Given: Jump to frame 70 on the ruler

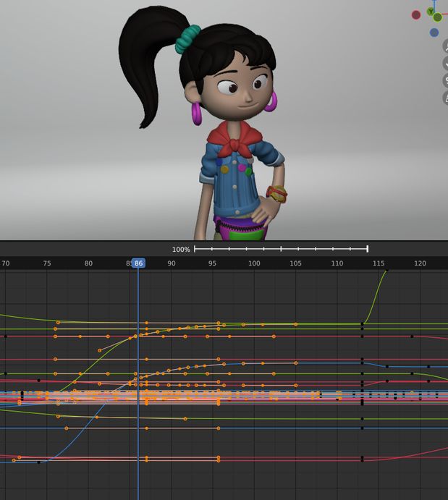Looking at the screenshot, I should pyautogui.click(x=5, y=263).
